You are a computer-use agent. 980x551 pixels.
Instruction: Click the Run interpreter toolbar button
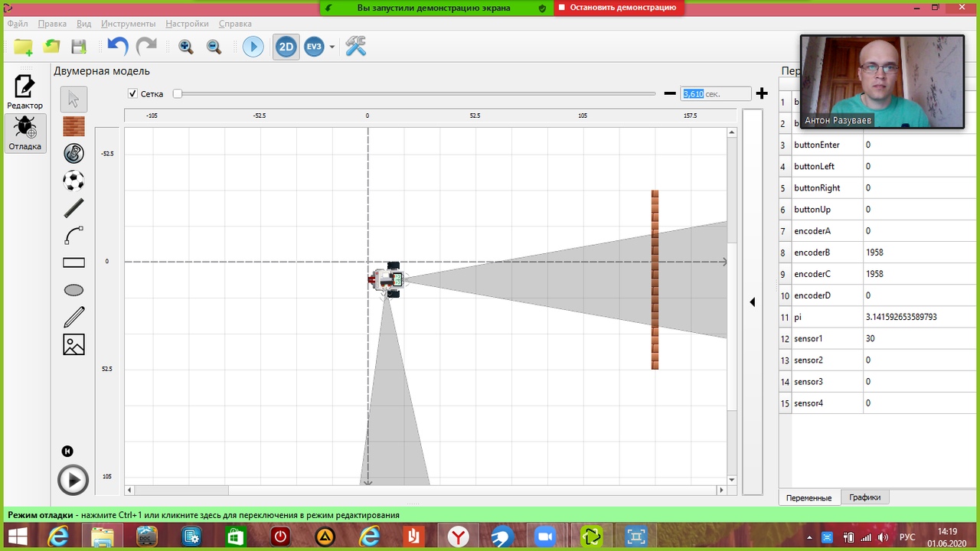[253, 47]
